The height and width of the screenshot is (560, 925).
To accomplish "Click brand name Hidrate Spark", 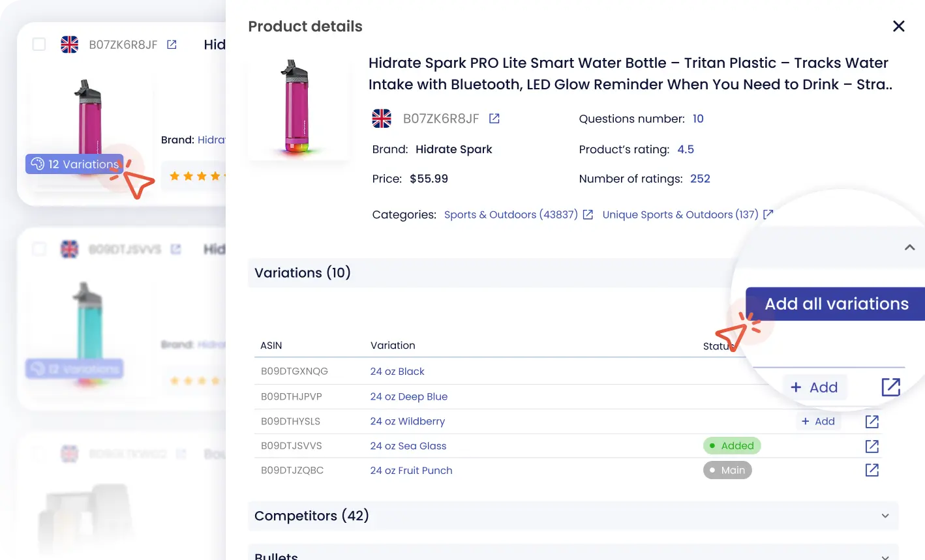I will coord(453,149).
